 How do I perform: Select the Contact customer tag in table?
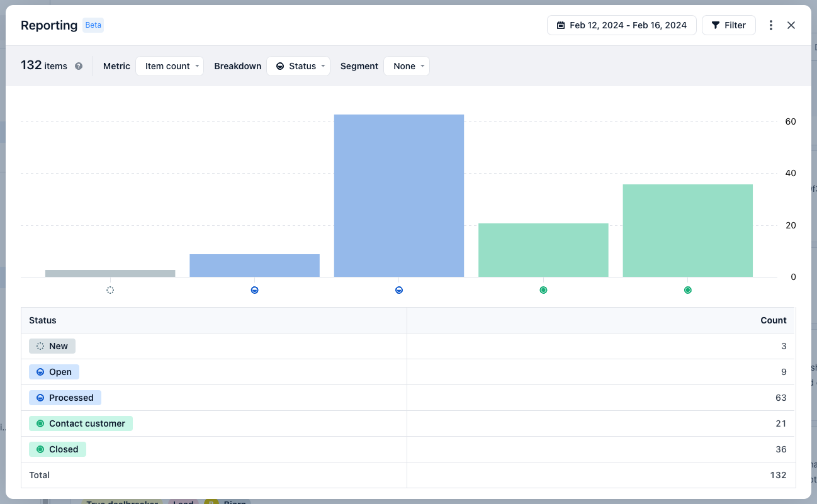81,423
